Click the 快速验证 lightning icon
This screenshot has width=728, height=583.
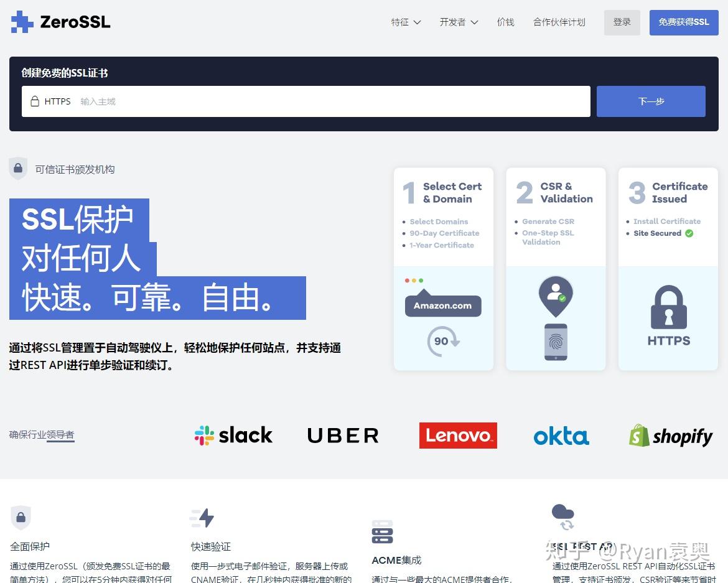[x=202, y=518]
